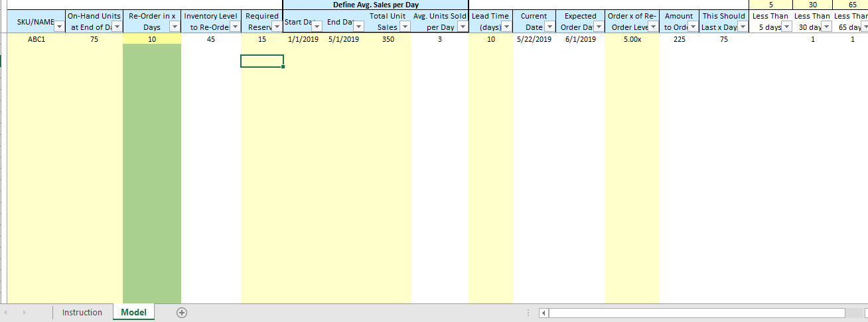Select Start Date cell 1/1/2019
The width and height of the screenshot is (868, 322).
pyautogui.click(x=303, y=39)
